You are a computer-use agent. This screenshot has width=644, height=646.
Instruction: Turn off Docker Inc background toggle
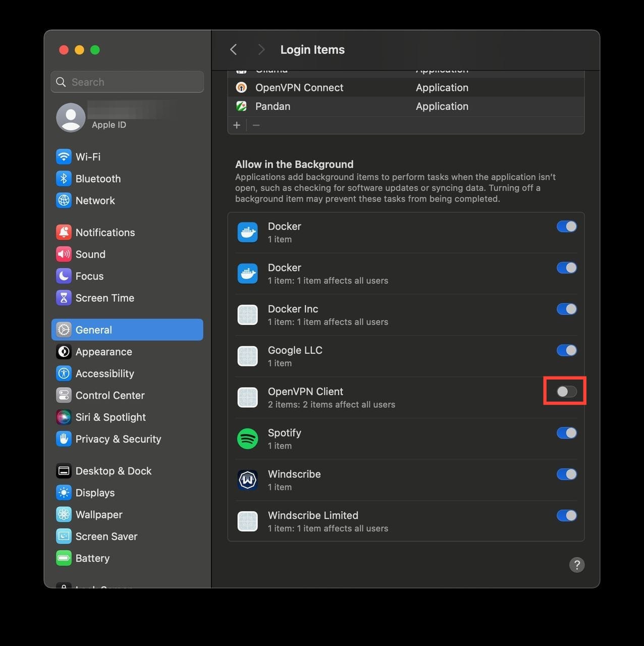(x=566, y=309)
